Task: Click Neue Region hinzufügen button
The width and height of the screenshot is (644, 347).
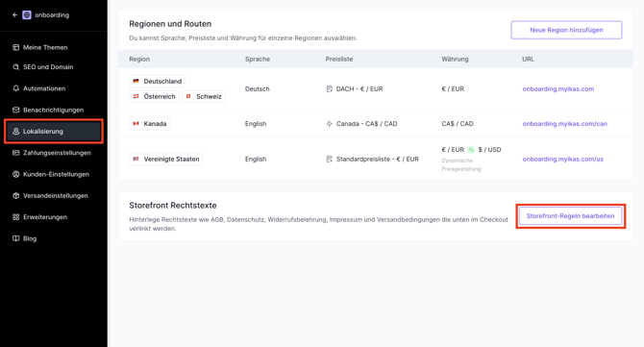Action: click(566, 30)
